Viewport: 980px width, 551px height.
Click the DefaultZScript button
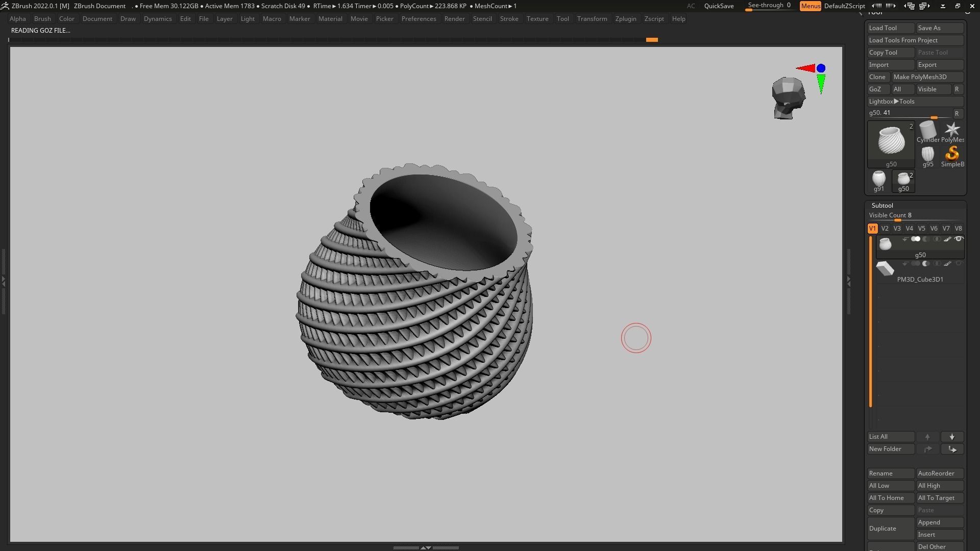pyautogui.click(x=844, y=6)
